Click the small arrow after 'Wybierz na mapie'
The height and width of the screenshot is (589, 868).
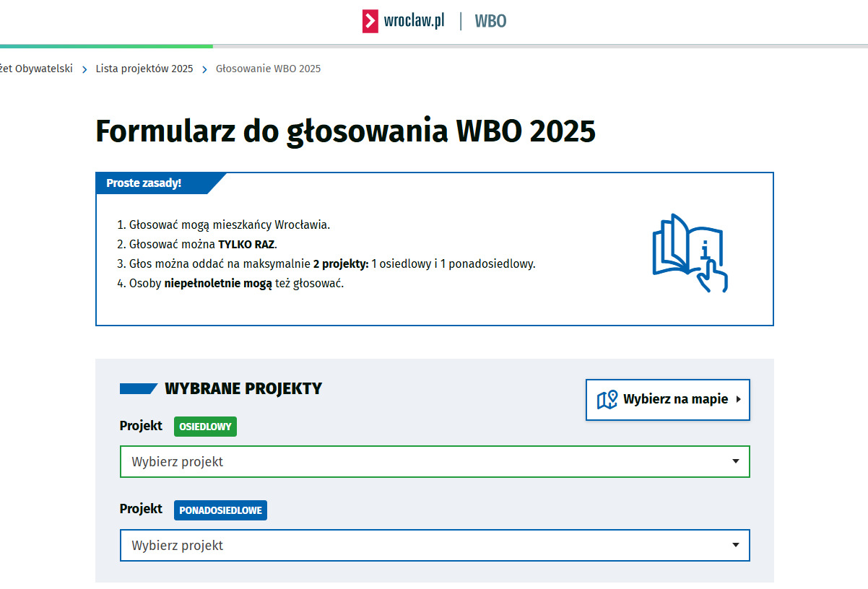738,399
